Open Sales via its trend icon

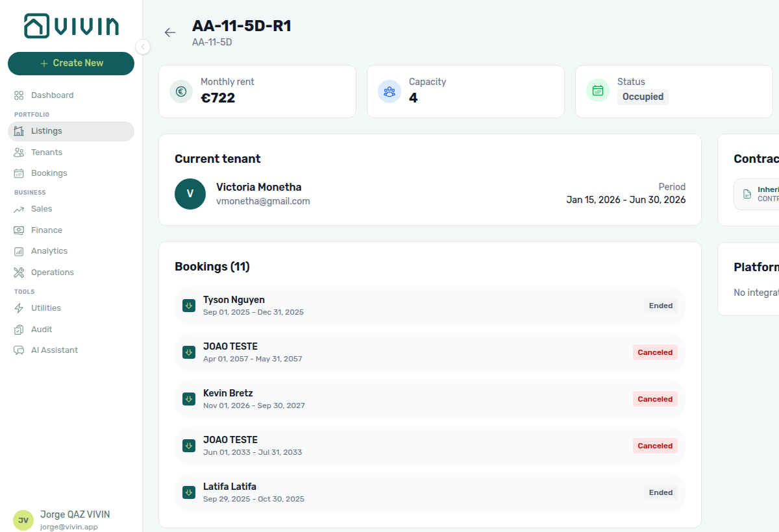19,209
